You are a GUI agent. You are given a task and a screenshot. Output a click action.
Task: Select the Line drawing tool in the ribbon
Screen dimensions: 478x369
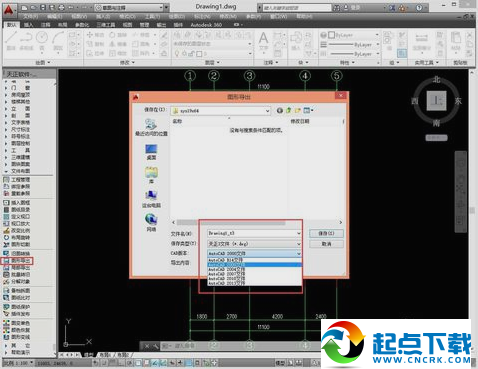(11, 40)
